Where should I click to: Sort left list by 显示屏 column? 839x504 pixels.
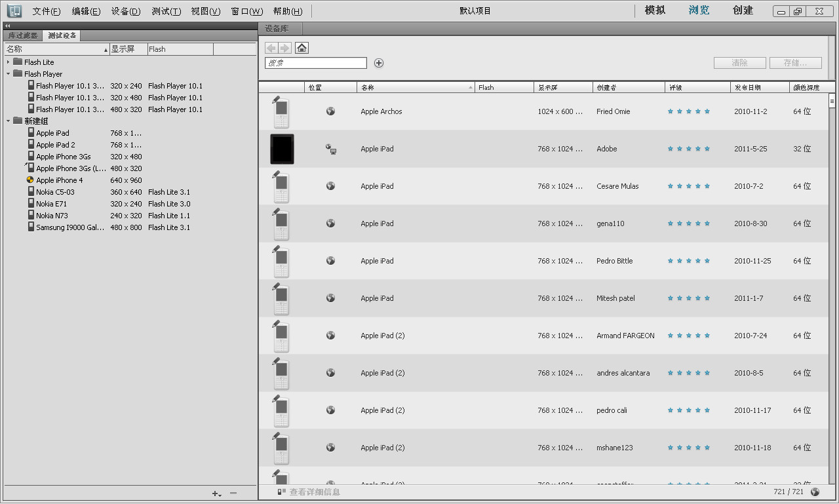[128, 49]
